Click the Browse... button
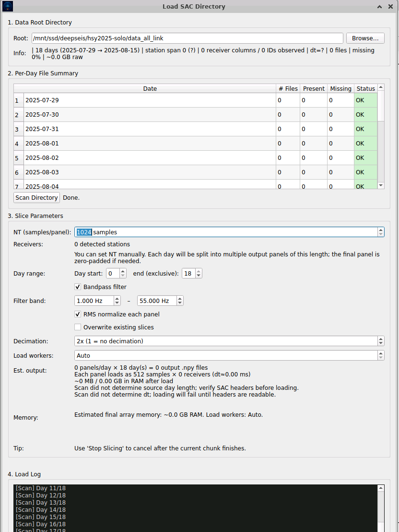The height and width of the screenshot is (532, 399). point(365,38)
